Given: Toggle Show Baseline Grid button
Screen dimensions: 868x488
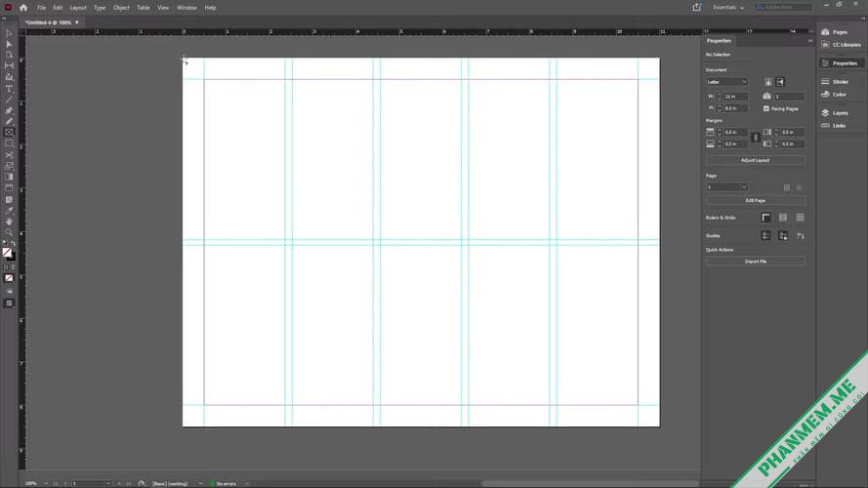Looking at the screenshot, I should (783, 218).
